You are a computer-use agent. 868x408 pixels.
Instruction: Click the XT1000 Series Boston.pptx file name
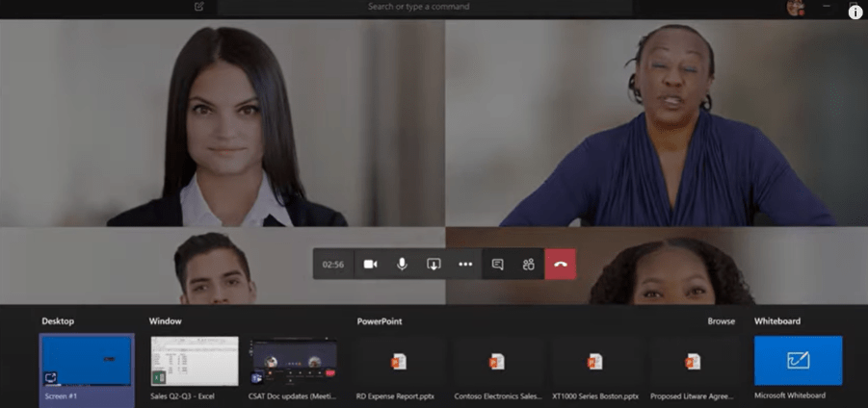(x=595, y=395)
